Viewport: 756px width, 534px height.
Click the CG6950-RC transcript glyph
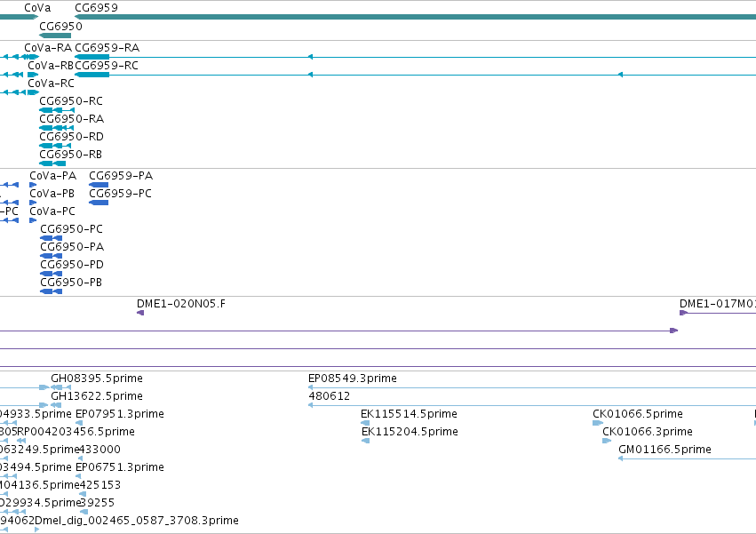57,110
